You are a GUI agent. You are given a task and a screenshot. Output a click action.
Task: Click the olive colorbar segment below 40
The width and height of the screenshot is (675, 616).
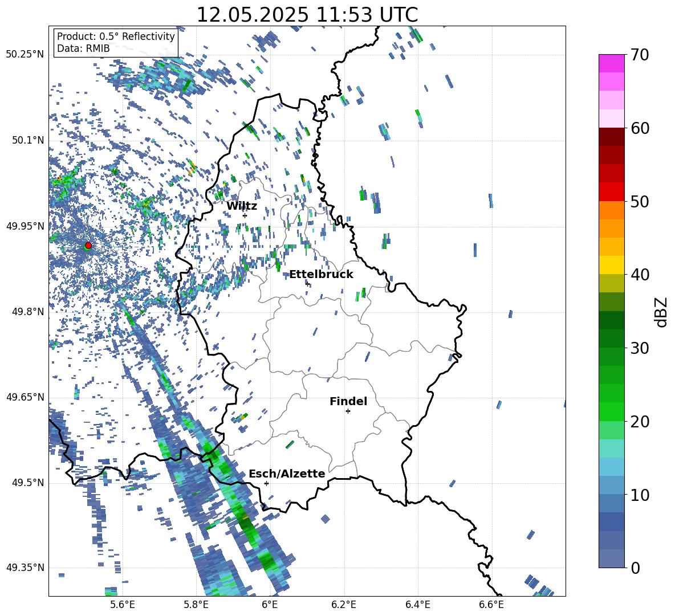tap(611, 283)
